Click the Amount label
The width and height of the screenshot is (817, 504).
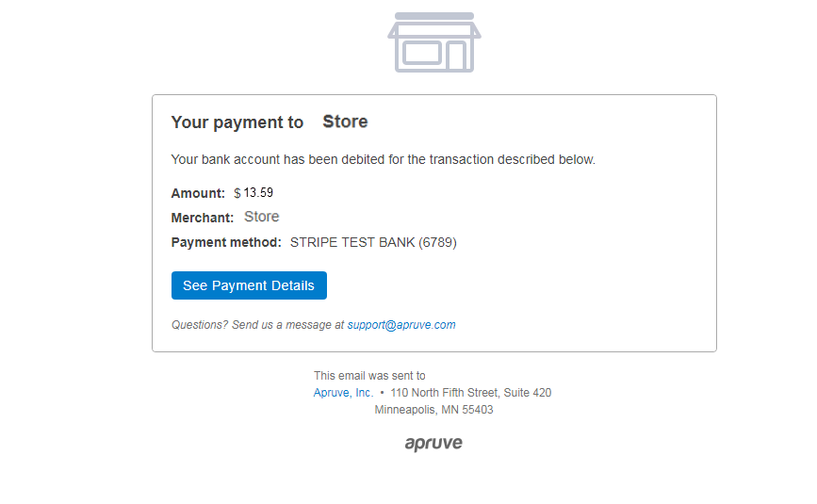click(x=198, y=193)
